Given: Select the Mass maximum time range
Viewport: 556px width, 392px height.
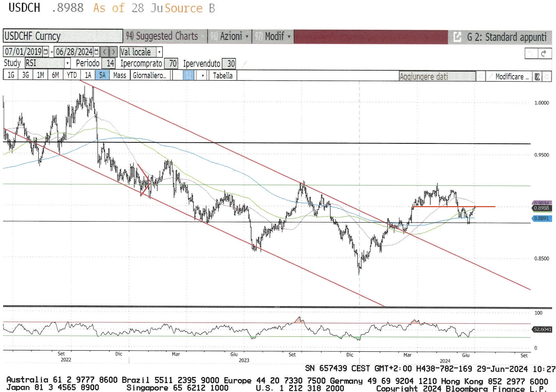Looking at the screenshot, I should pyautogui.click(x=120, y=75).
